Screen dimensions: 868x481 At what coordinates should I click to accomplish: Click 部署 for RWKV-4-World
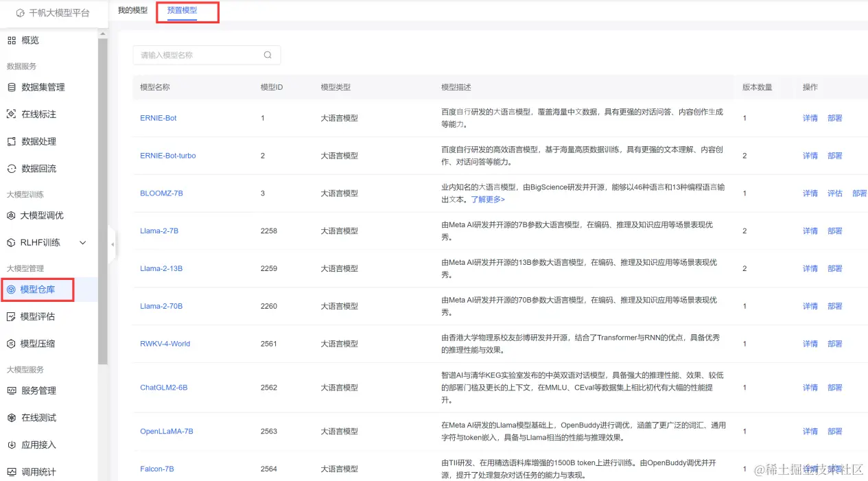click(835, 344)
